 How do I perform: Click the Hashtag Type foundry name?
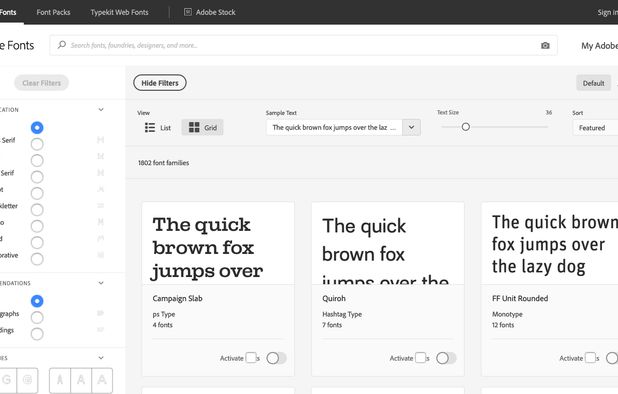point(342,314)
